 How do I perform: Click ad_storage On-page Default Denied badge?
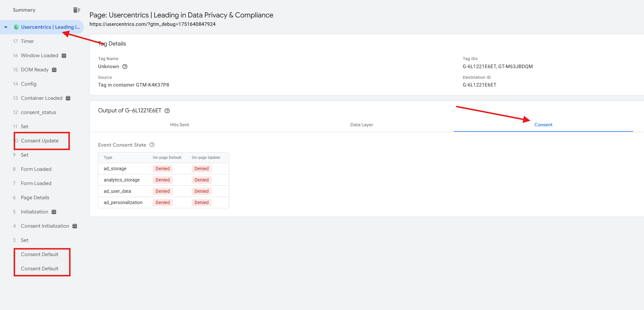point(163,169)
